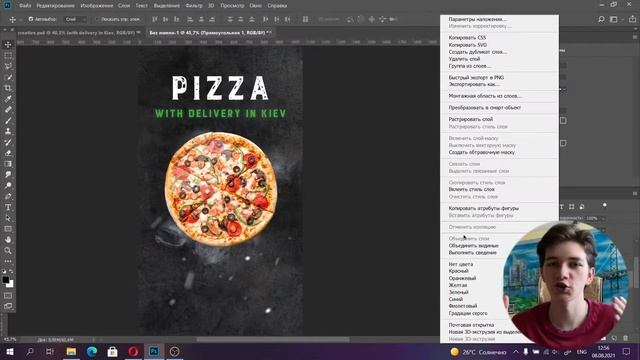Click the foreground color swatch

(5, 280)
